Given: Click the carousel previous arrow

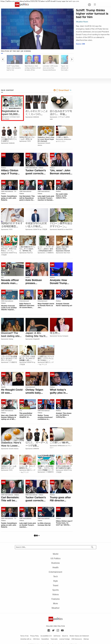Looking at the screenshot, I should [3, 59].
